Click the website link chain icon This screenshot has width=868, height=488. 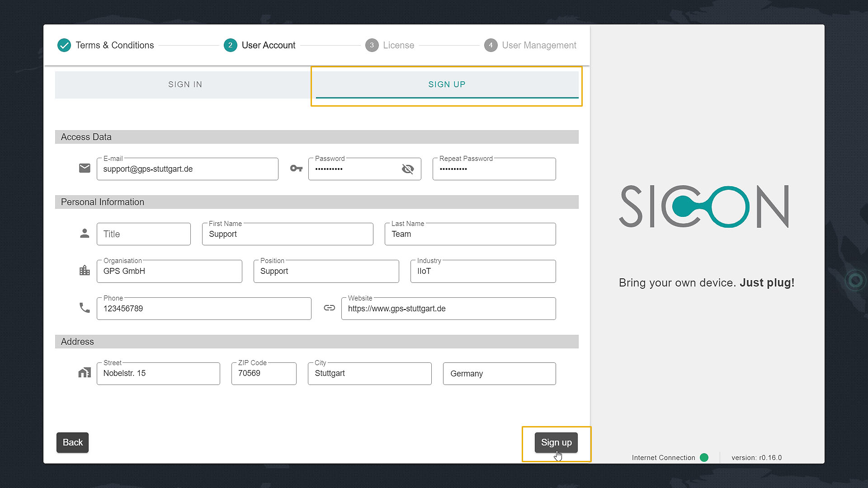coord(330,308)
